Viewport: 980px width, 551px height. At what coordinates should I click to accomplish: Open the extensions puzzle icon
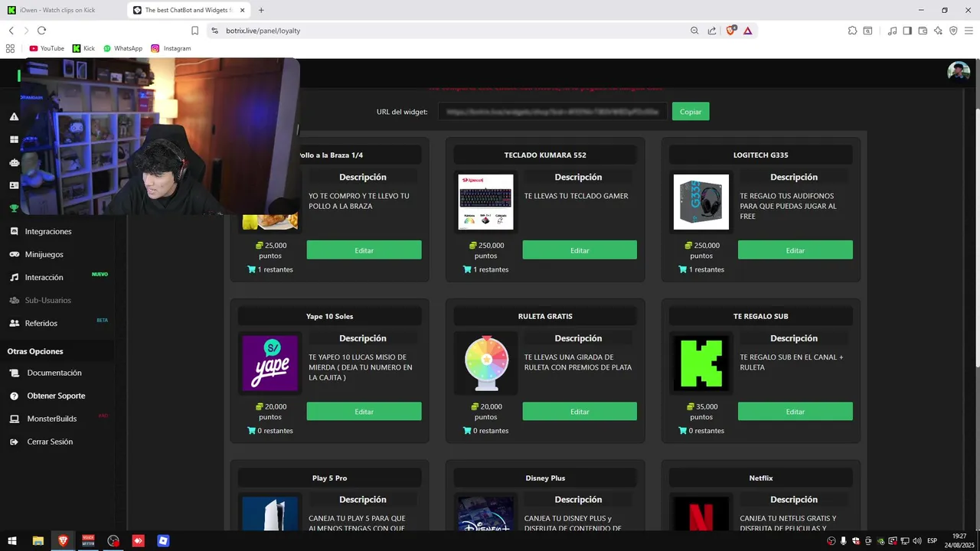852,31
